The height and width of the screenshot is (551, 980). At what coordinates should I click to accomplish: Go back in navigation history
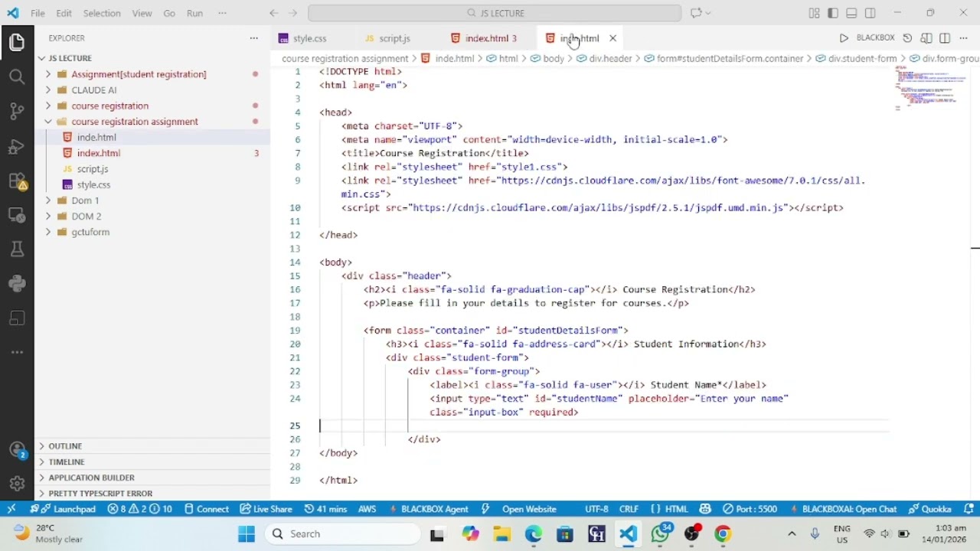tap(273, 13)
